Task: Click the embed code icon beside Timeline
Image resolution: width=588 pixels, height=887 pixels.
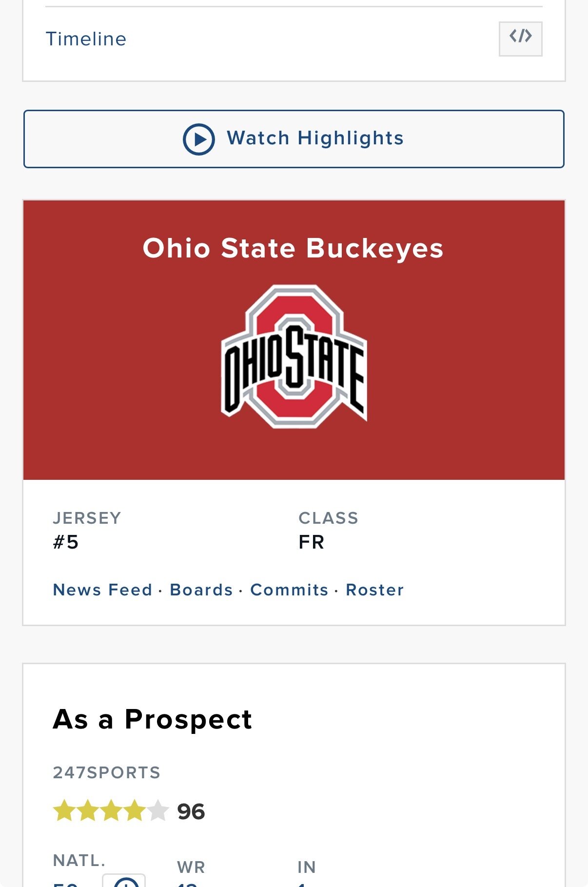Action: (x=520, y=39)
